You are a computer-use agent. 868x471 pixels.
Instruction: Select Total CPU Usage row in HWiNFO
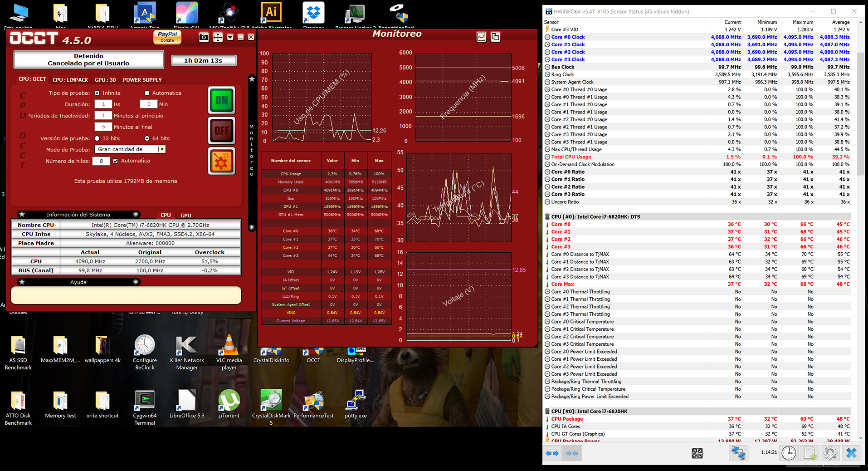(x=697, y=157)
